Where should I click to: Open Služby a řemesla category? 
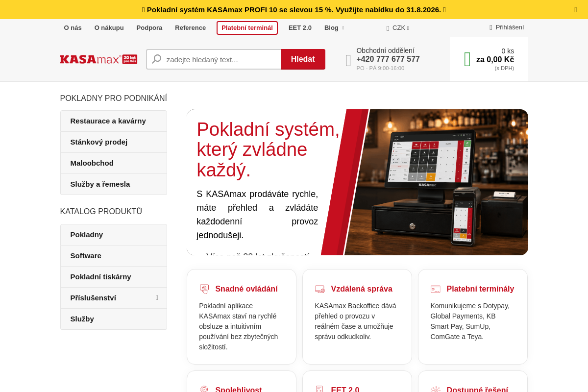click(x=114, y=184)
